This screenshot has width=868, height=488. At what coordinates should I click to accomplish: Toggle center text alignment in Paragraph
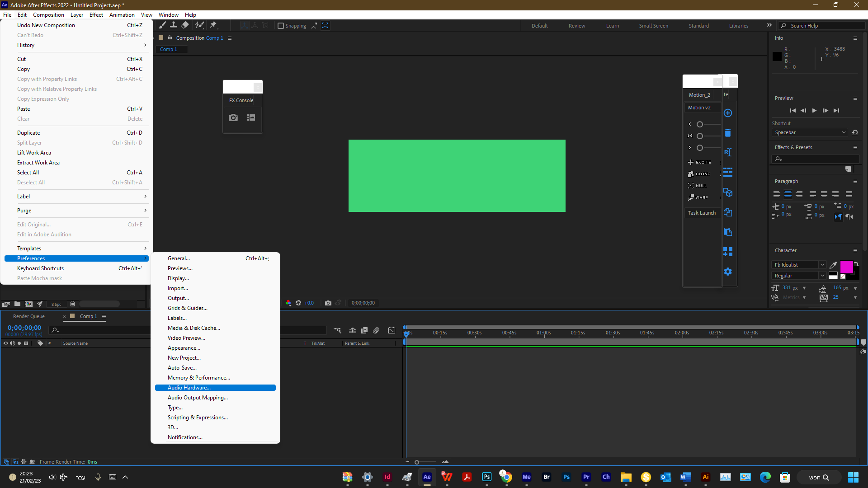coord(788,194)
